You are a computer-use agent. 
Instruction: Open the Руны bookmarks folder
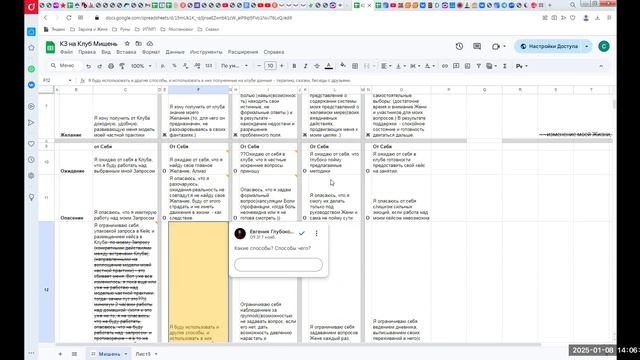click(x=121, y=29)
